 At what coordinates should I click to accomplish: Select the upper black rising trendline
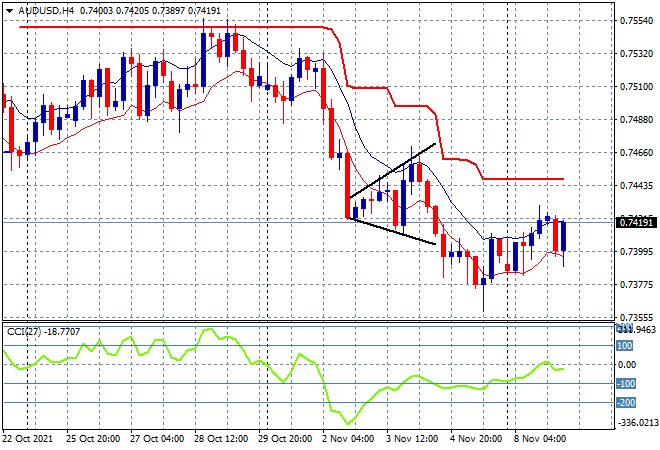[392, 171]
